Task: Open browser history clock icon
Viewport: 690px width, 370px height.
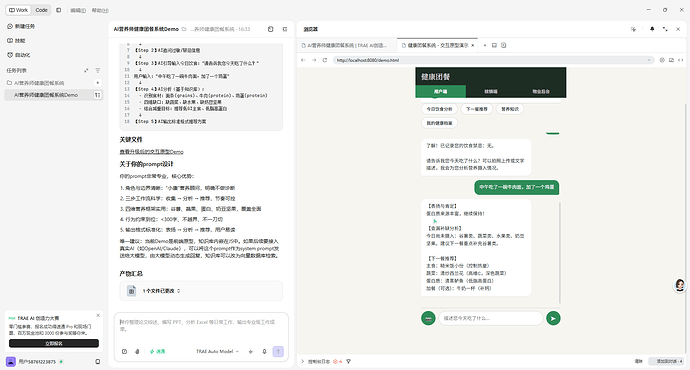Action: pyautogui.click(x=504, y=45)
